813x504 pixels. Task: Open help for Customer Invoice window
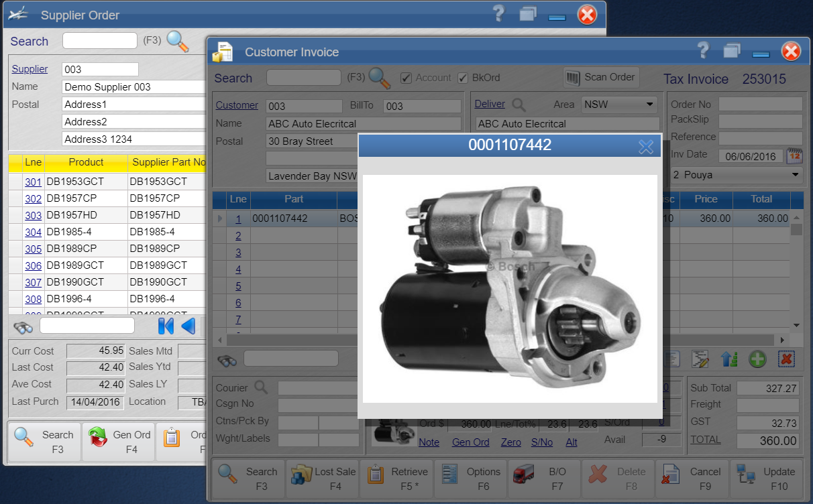[702, 51]
